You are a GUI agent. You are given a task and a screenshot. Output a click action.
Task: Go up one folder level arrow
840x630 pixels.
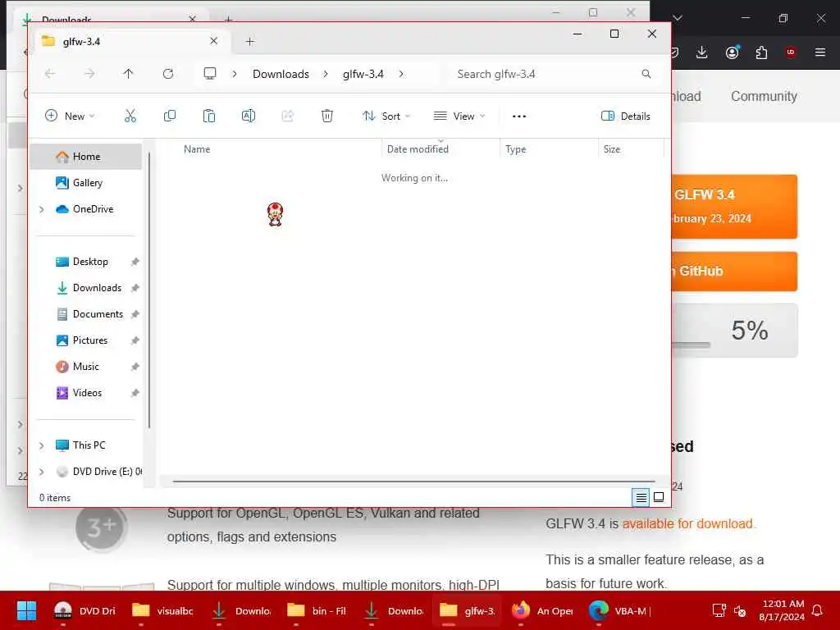[129, 74]
